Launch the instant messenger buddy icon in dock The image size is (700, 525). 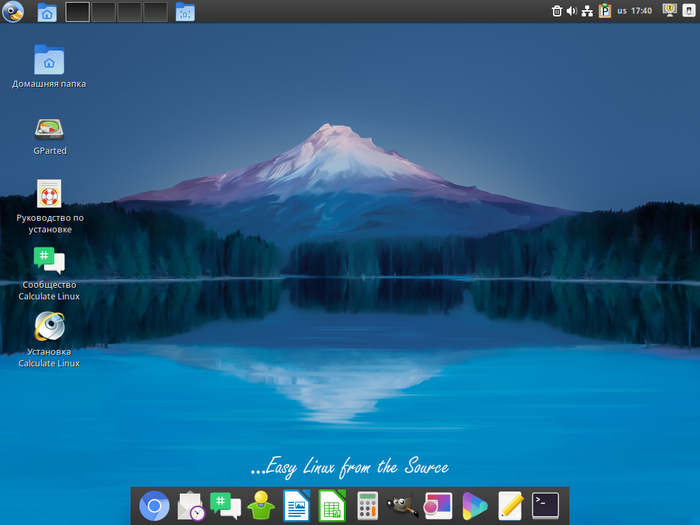[x=261, y=507]
